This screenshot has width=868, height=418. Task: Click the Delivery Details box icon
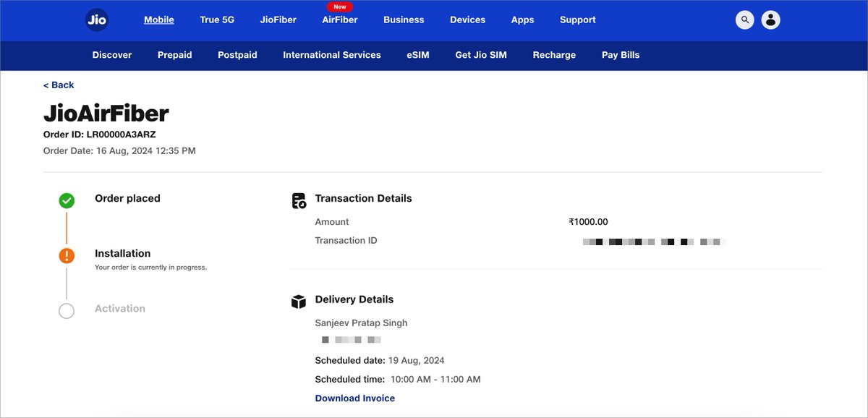pyautogui.click(x=299, y=302)
